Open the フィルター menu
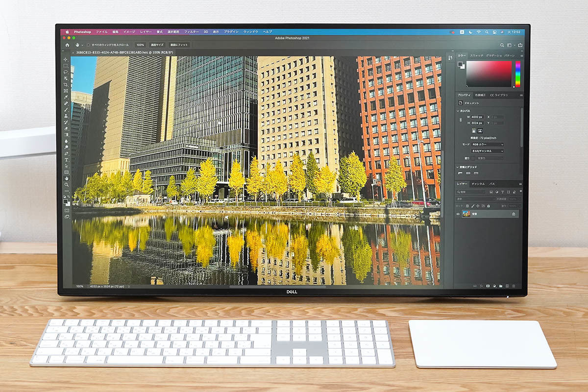588x392 pixels. tap(192, 32)
